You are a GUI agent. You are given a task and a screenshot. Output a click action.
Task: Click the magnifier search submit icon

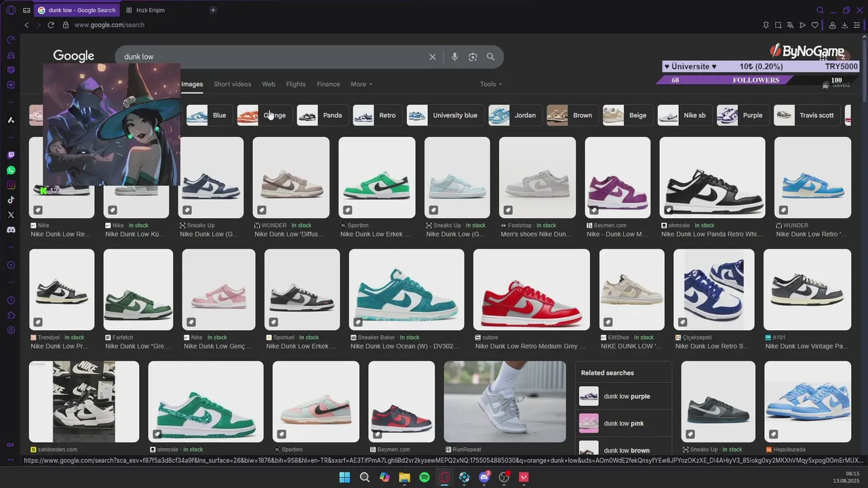pyautogui.click(x=491, y=57)
